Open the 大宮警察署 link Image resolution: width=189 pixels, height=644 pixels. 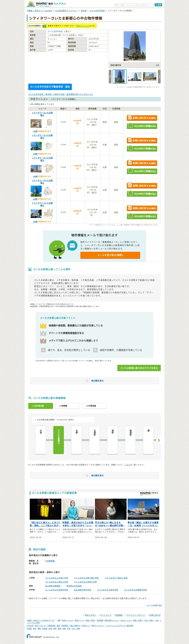coord(50,561)
